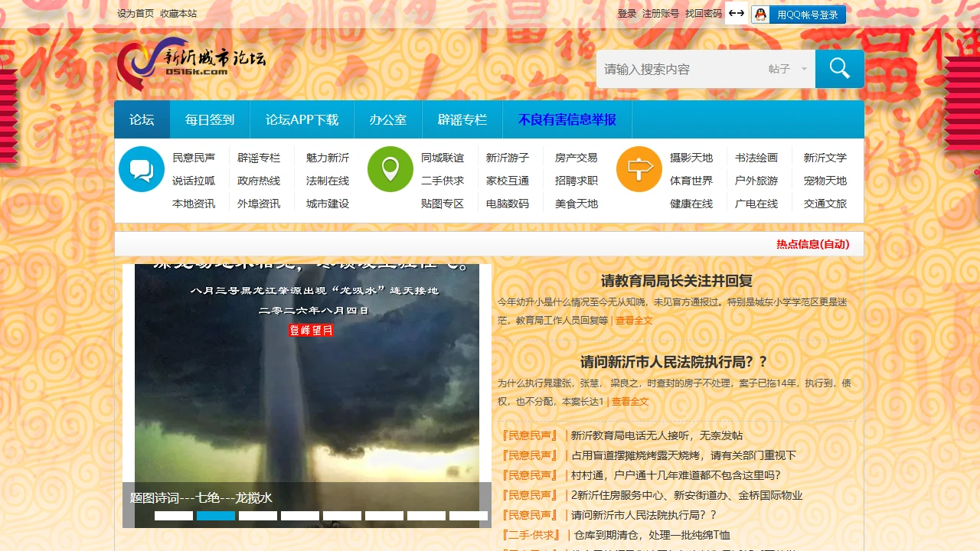Log in with the QQ account button

click(799, 15)
